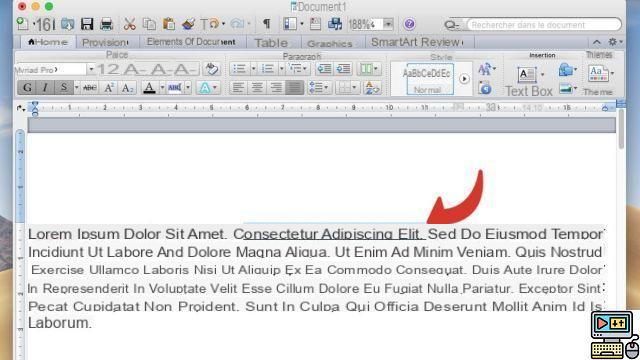
Task: Toggle subscript formatting
Action: [127, 87]
